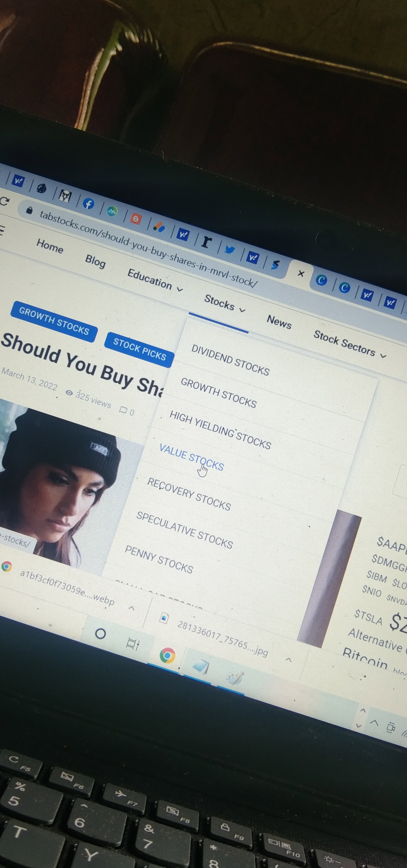
Task: Click the 'March 13, 2022' post date
Action: [29, 379]
